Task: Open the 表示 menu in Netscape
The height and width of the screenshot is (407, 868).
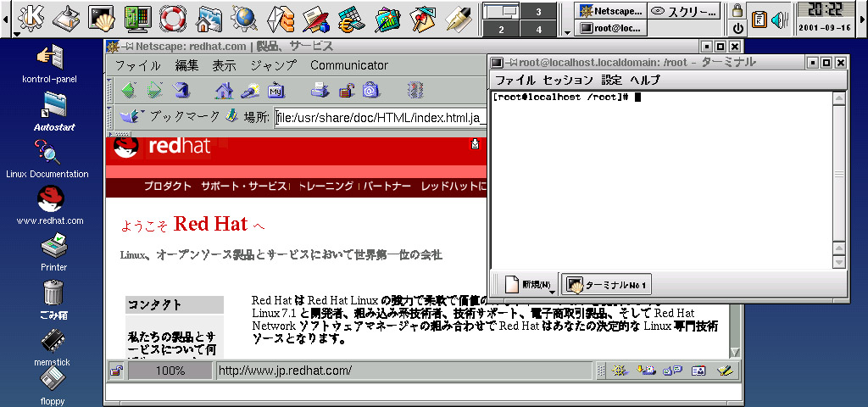Action: [224, 65]
